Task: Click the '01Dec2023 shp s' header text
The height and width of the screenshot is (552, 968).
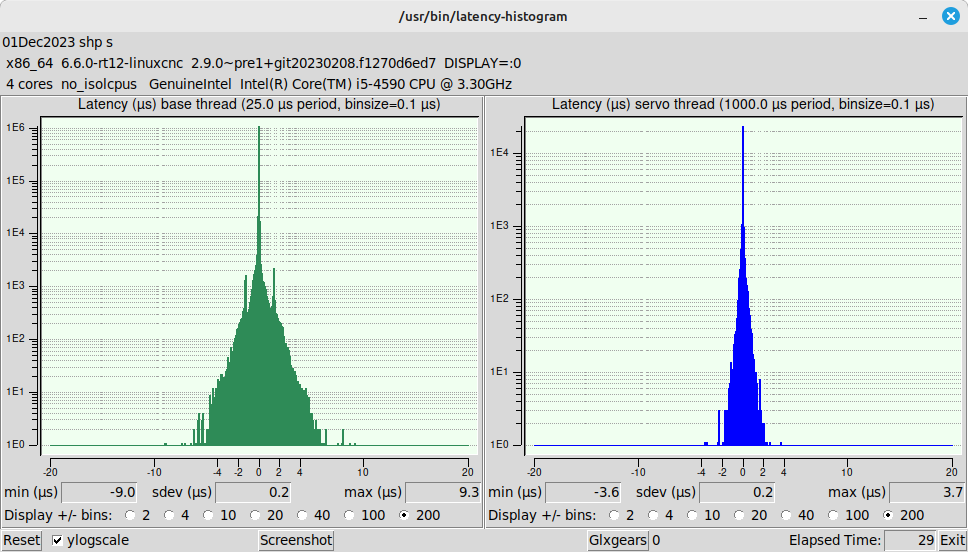Action: point(57,43)
